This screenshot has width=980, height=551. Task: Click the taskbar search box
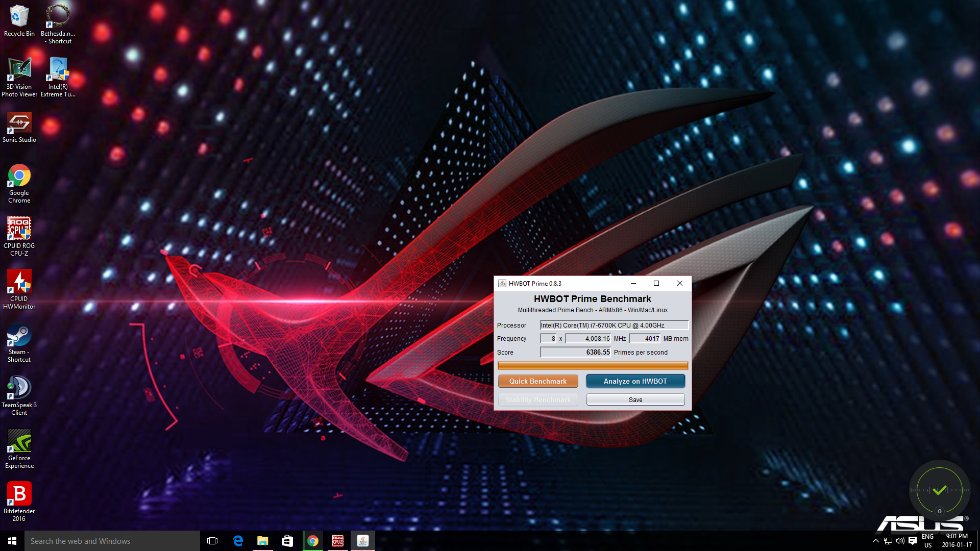[112, 541]
